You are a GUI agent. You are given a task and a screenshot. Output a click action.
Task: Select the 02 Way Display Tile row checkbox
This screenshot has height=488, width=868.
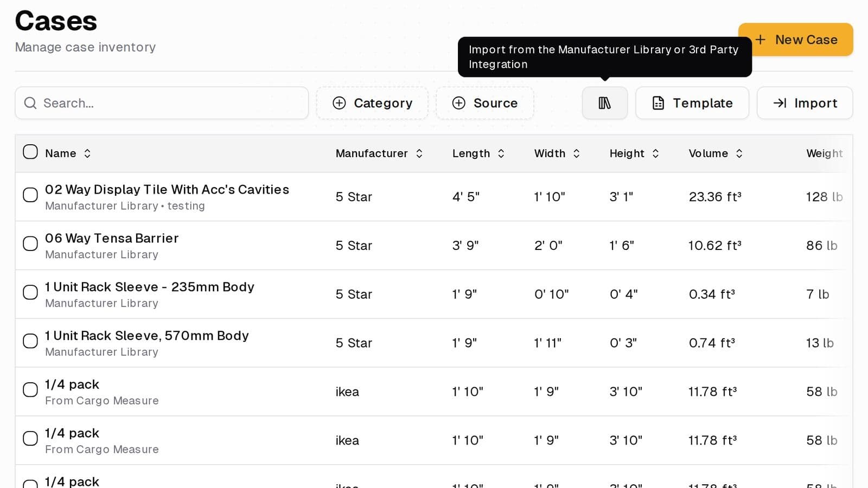[30, 195]
